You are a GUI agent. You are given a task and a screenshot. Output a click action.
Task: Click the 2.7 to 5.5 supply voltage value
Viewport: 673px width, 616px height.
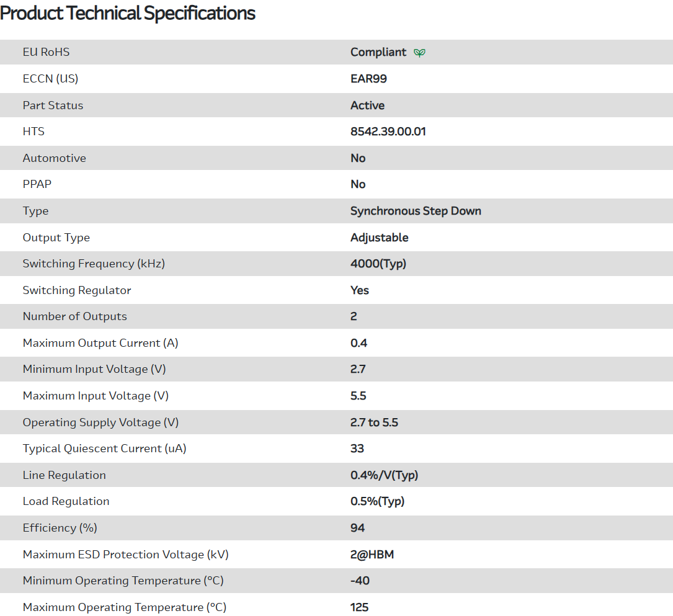pos(374,422)
